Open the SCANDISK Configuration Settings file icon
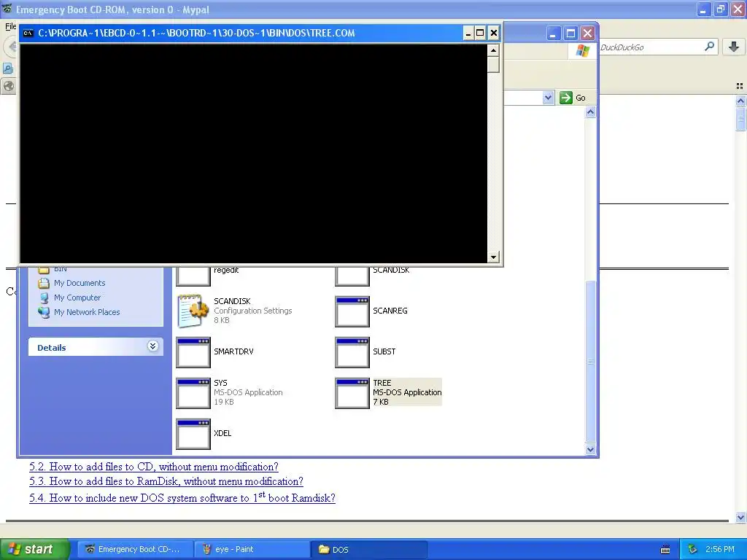This screenshot has height=560, width=747. pyautogui.click(x=193, y=311)
